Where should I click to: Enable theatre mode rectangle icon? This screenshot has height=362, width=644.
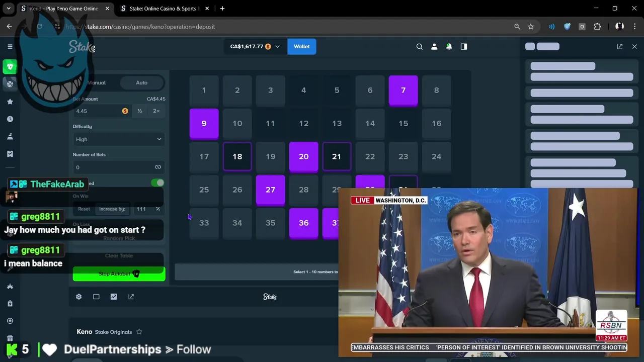click(x=96, y=297)
